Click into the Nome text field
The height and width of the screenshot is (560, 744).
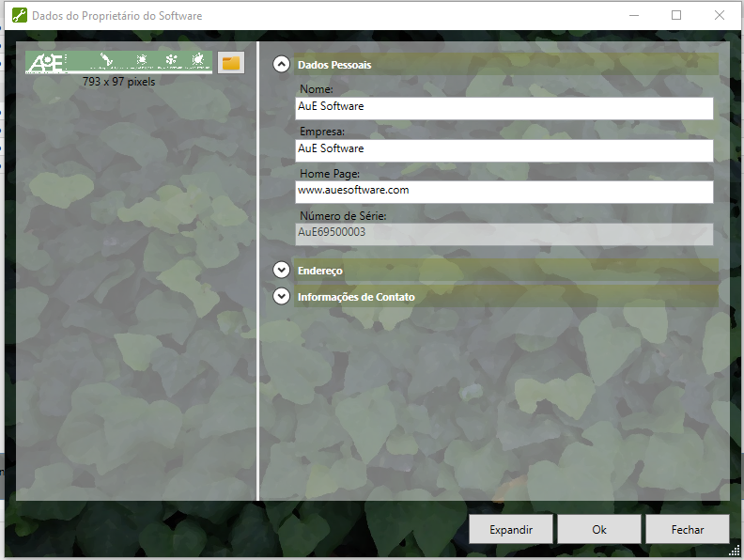tap(504, 107)
